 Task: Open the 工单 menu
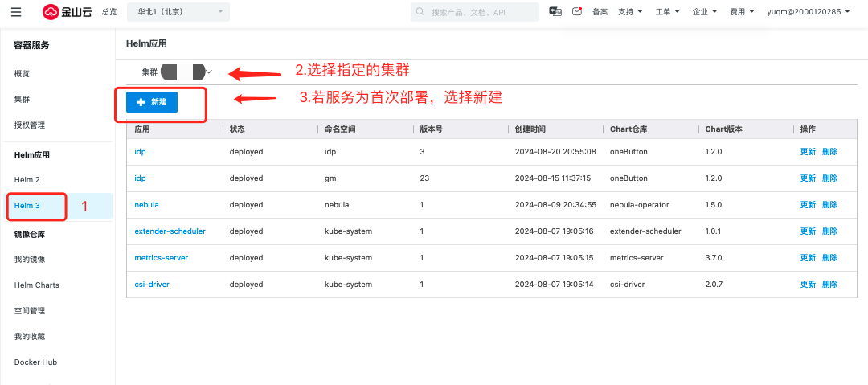coord(667,12)
